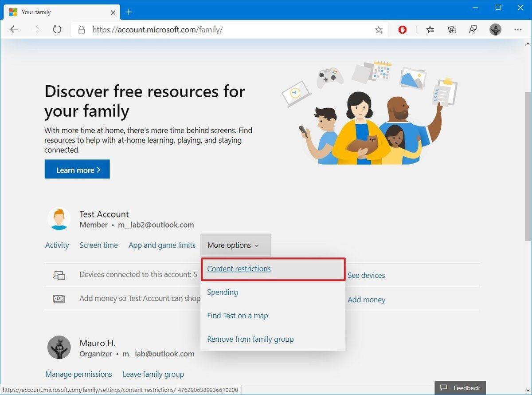Open Screen time for Test Account
532x395 pixels.
pyautogui.click(x=98, y=245)
